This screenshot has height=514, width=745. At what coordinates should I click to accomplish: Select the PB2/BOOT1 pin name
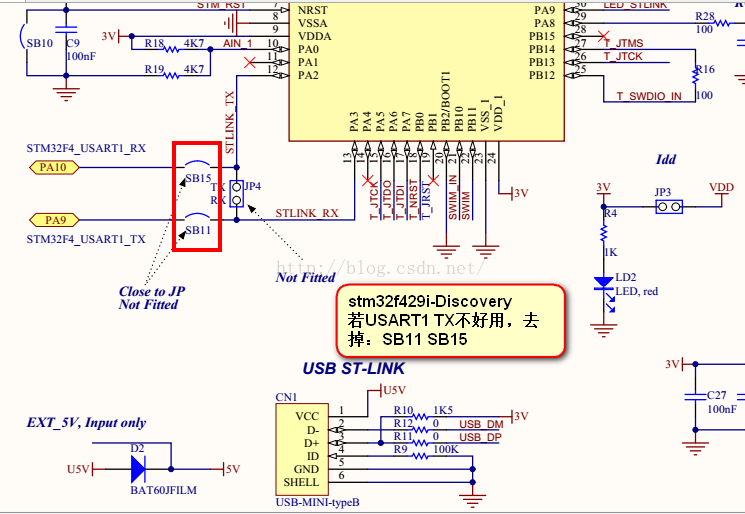(446, 101)
